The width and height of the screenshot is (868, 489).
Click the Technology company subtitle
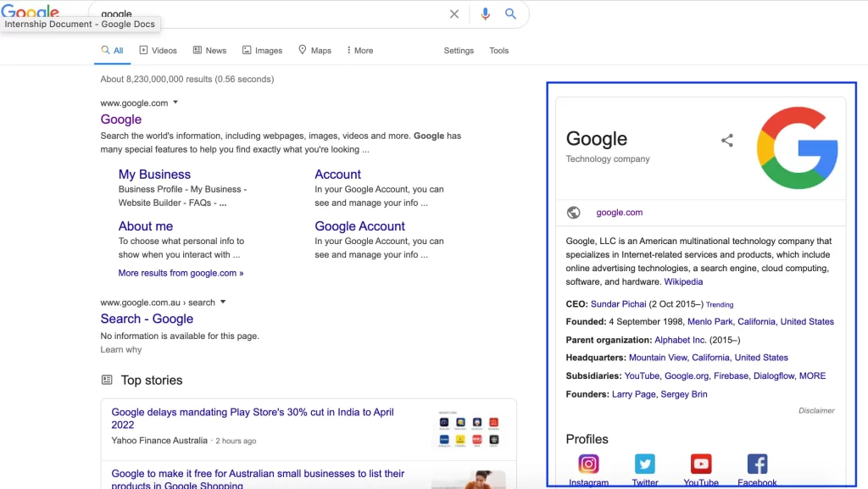tap(608, 158)
